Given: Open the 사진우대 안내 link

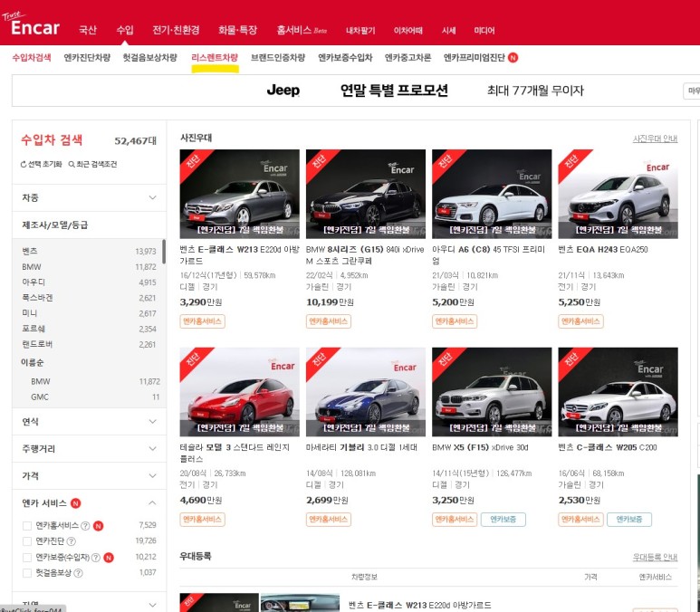Looking at the screenshot, I should click(x=655, y=139).
